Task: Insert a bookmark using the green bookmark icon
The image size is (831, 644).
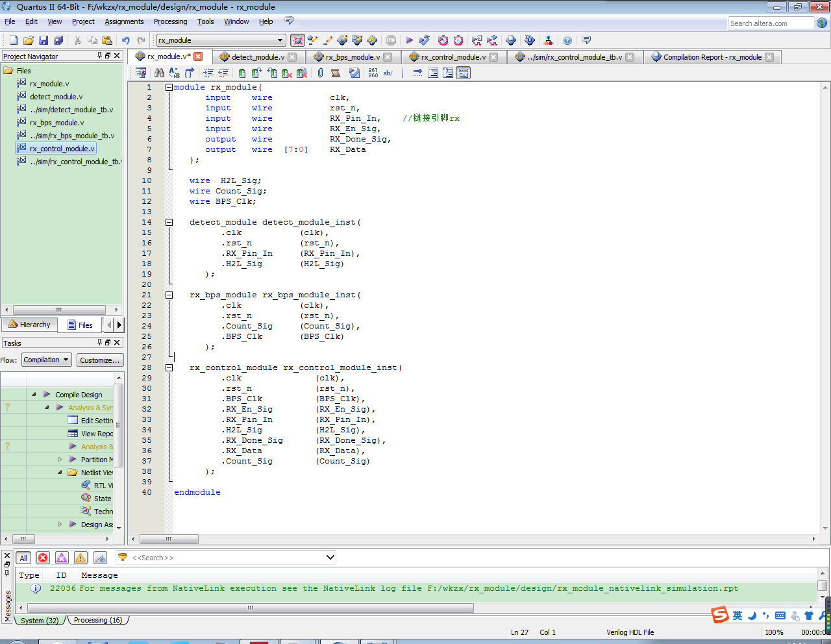Action: pos(242,73)
